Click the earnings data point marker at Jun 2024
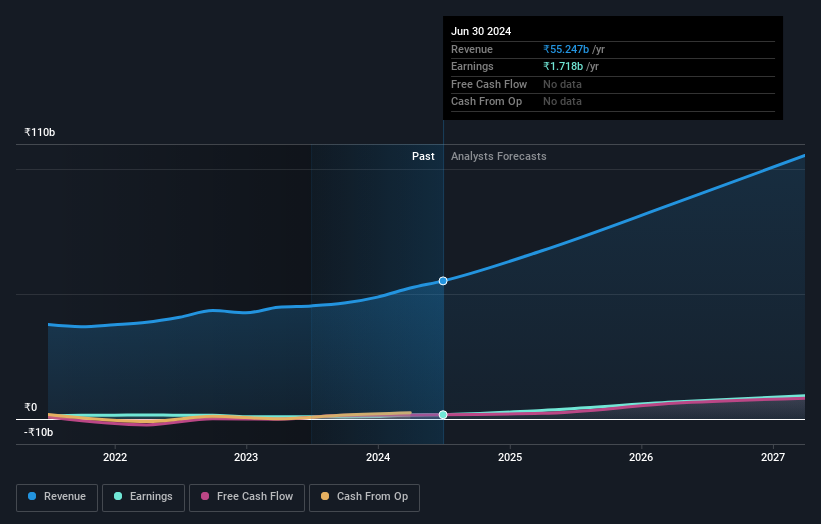This screenshot has width=821, height=524. 443,415
